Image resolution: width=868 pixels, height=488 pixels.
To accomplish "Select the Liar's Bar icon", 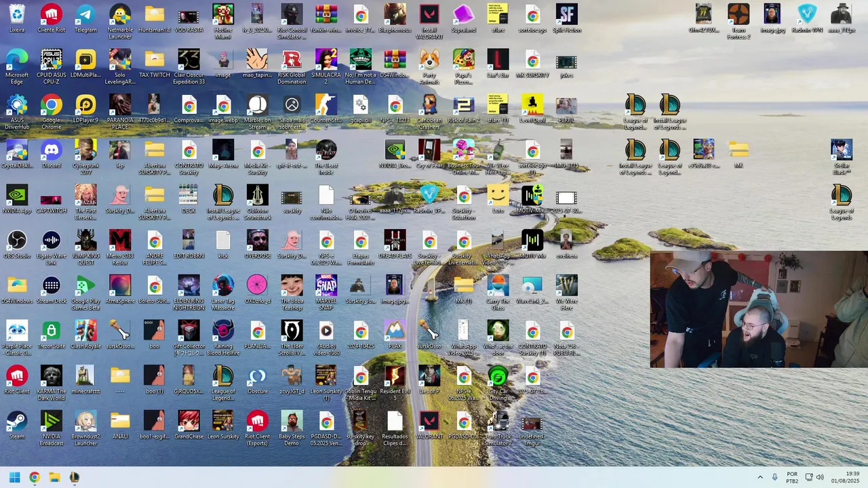I will [x=498, y=64].
